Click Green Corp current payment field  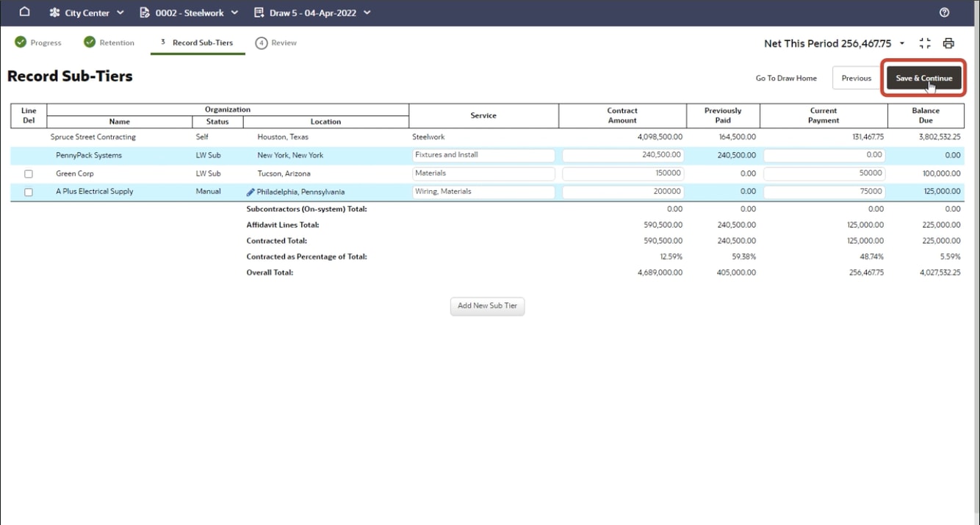(824, 173)
